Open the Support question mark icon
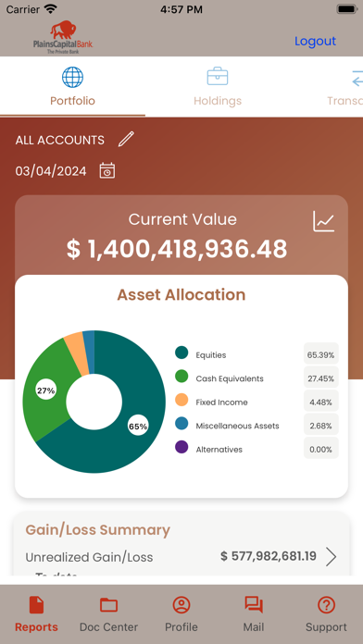The image size is (363, 644). (326, 605)
